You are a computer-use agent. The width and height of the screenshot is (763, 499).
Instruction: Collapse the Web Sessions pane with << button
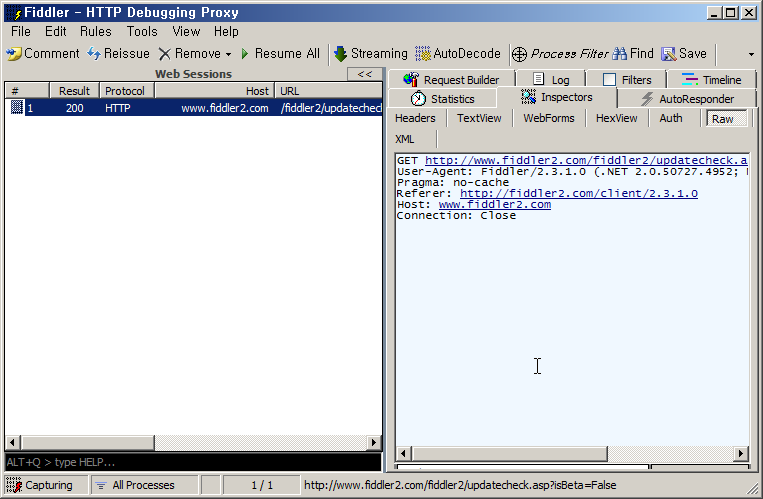coord(364,74)
